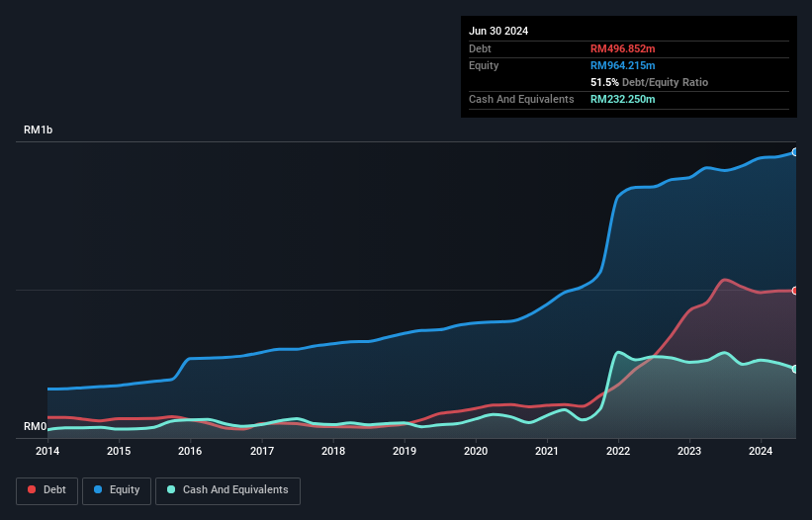Click the RM496.852m debt value
Image resolution: width=812 pixels, height=520 pixels.
622,48
